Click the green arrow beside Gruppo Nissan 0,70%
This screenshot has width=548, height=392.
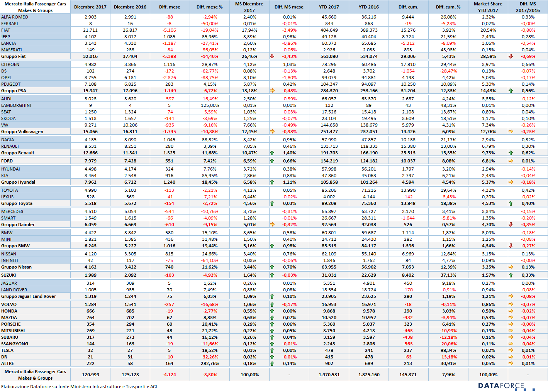272,267
